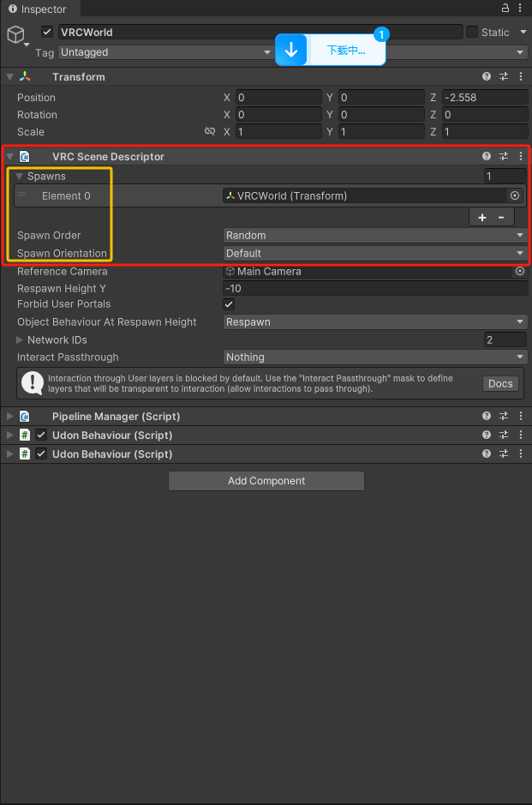Edit Network IDs count field
Viewport: 532px width, 805px height.
pos(505,339)
